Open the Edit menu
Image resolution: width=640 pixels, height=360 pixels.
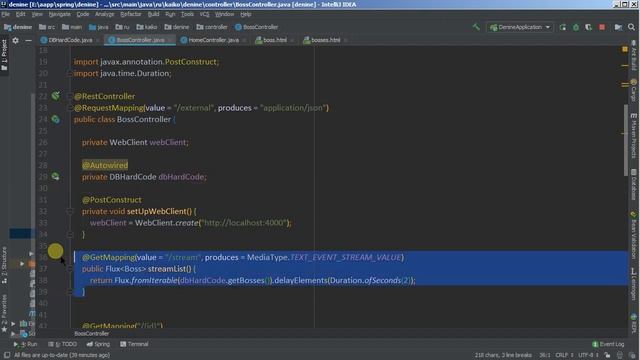point(20,14)
